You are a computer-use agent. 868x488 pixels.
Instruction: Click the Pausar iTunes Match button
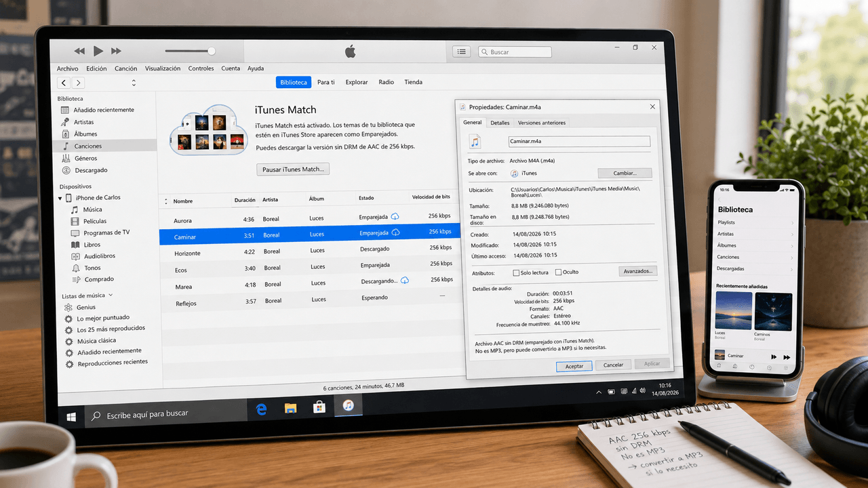[x=293, y=169]
